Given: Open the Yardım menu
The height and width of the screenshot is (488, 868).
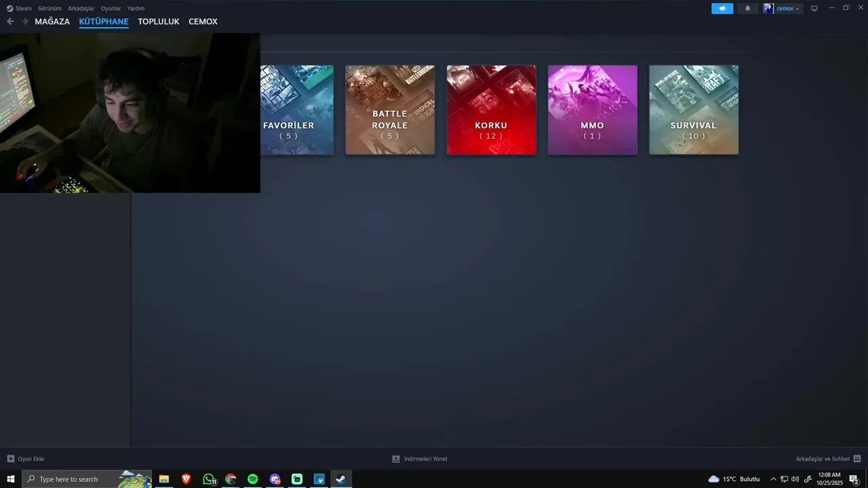Looking at the screenshot, I should point(136,8).
